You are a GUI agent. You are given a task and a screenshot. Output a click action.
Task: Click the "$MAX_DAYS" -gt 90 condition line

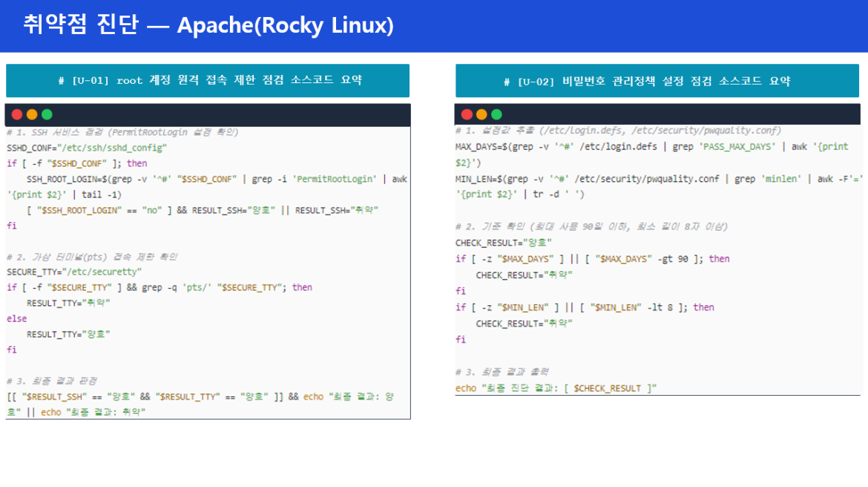[593, 259]
